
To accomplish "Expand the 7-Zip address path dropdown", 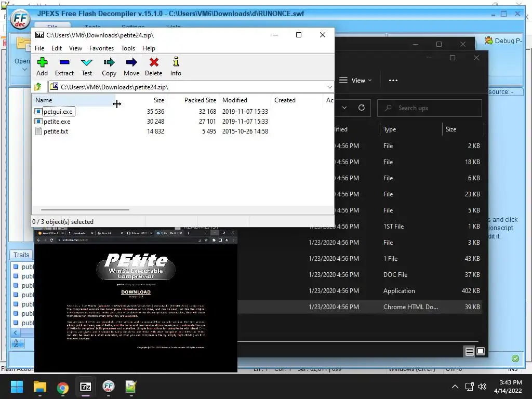I will point(329,87).
